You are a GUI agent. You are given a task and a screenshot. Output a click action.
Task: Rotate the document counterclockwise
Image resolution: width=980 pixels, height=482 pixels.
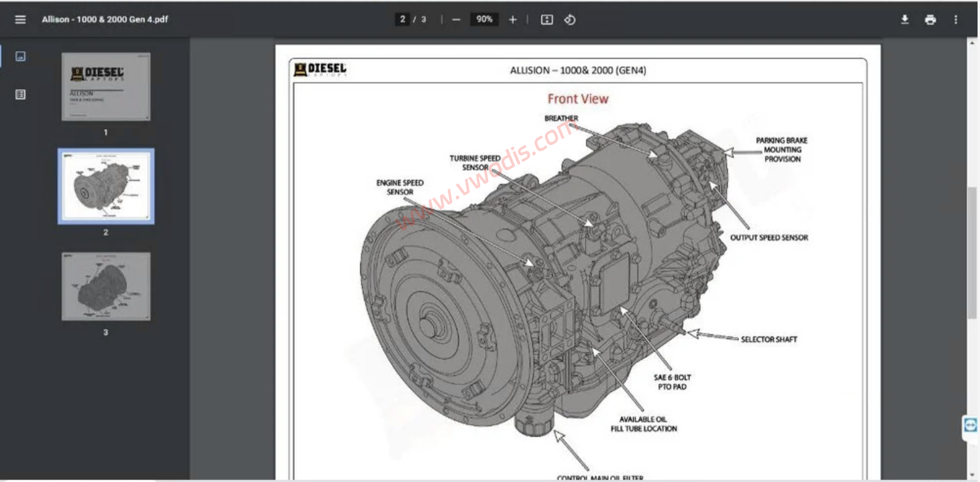pyautogui.click(x=570, y=20)
